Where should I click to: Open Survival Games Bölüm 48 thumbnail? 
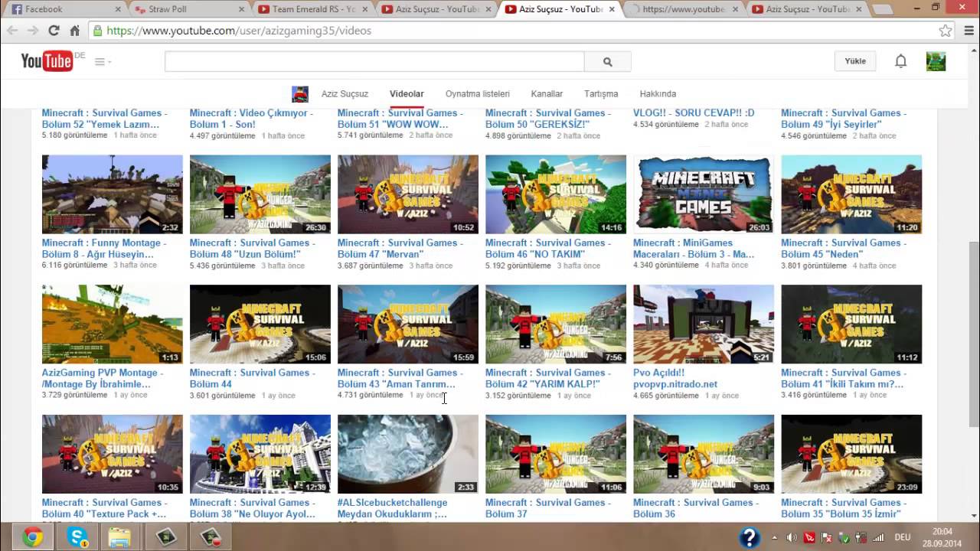click(260, 194)
